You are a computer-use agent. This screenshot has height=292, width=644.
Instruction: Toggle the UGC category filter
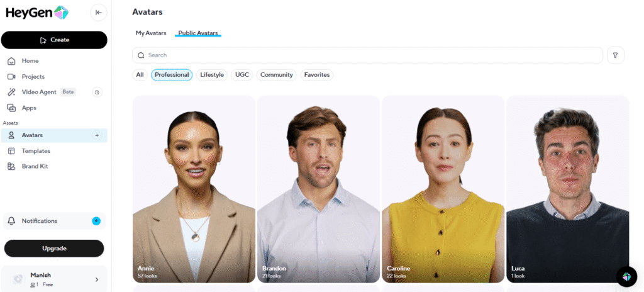click(242, 75)
